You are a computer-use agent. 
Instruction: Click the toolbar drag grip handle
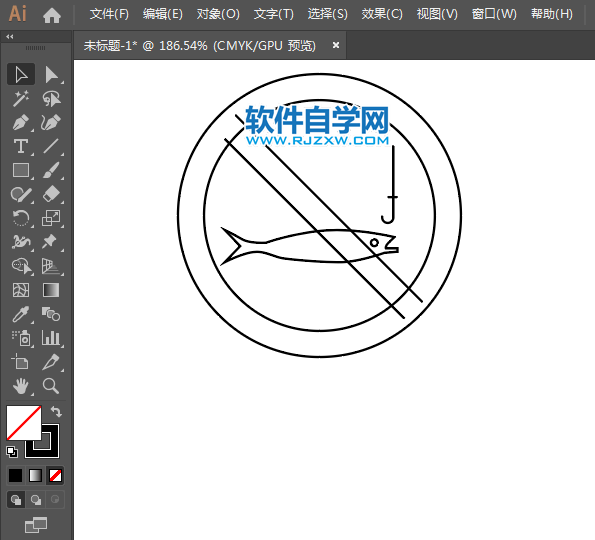pos(35,48)
